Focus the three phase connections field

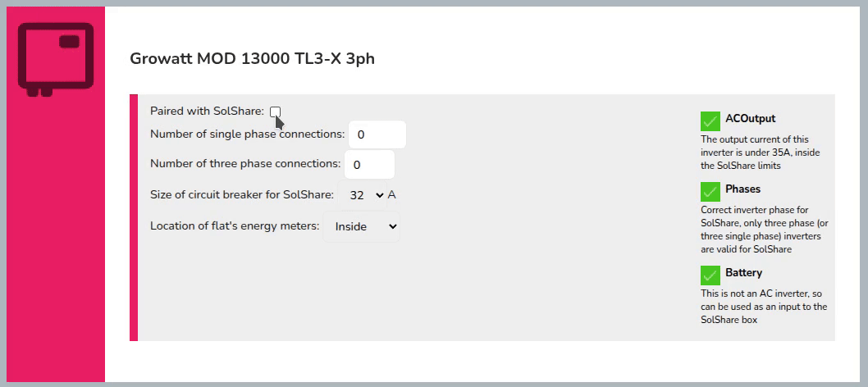point(368,164)
